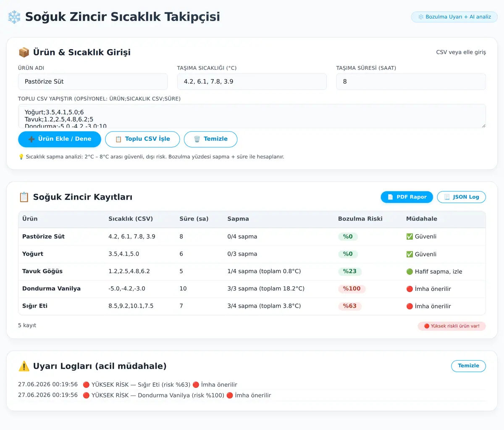Click the CSV veya elle giriş label
This screenshot has width=504, height=430.
click(461, 52)
